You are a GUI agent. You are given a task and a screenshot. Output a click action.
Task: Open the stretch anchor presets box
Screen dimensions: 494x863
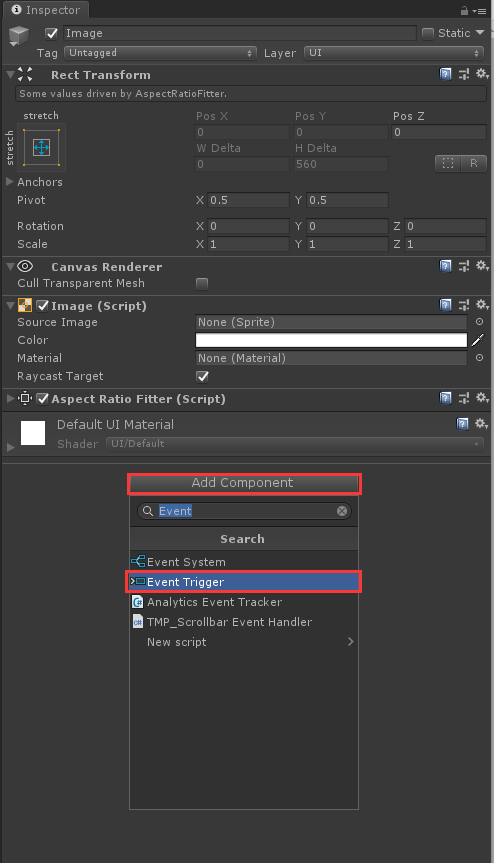[41, 147]
